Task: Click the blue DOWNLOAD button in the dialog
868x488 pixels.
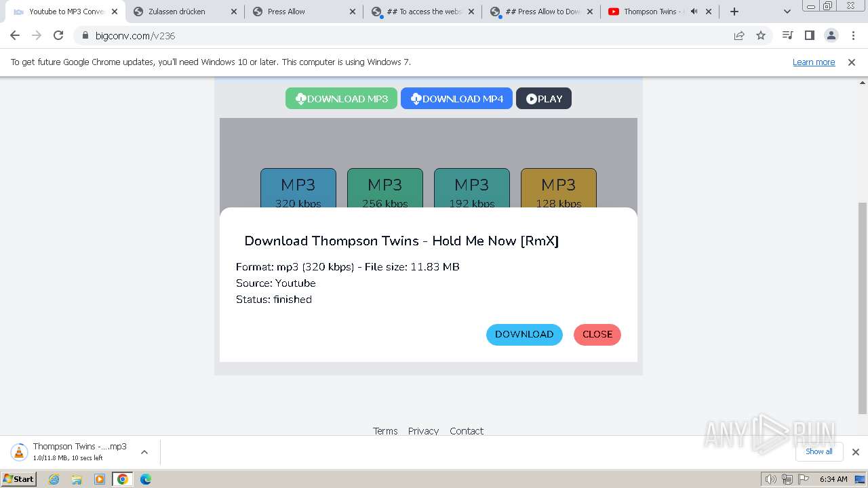Action: [x=524, y=334]
